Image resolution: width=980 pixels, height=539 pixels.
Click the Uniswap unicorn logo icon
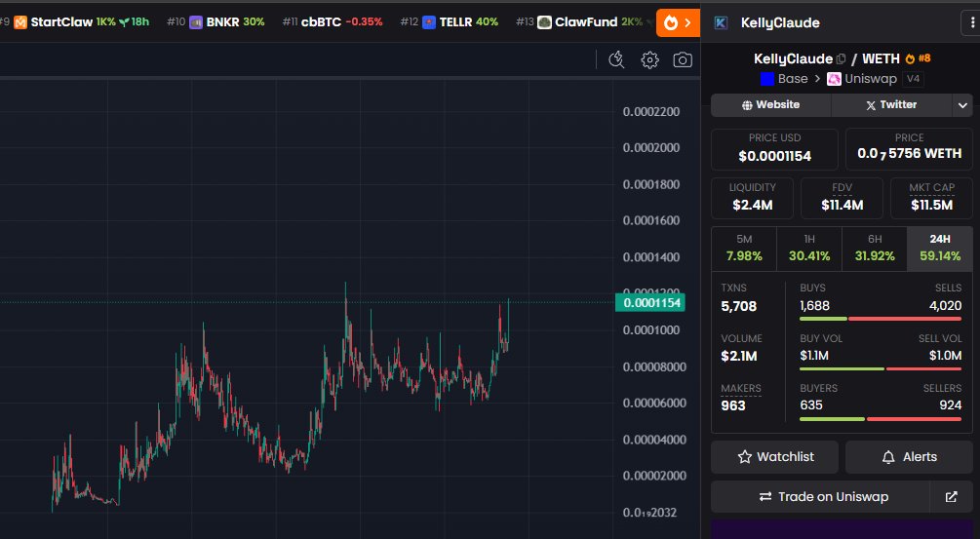[x=834, y=79]
